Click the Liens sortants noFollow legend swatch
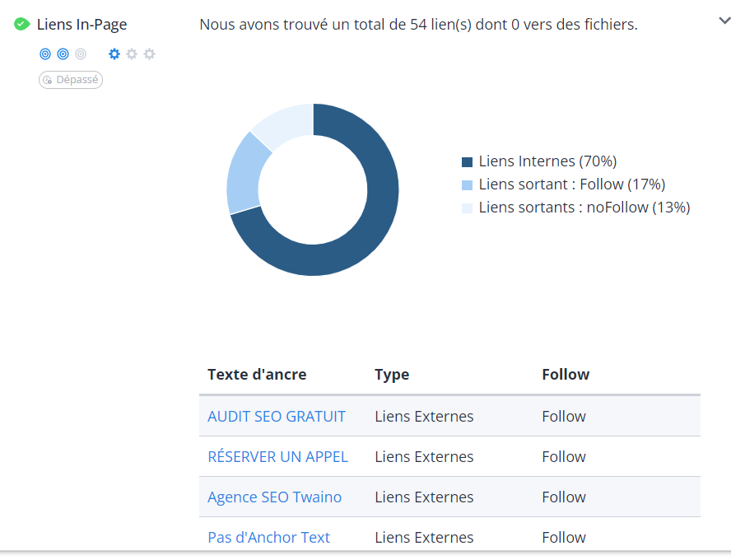Image resolution: width=731 pixels, height=560 pixels. tap(467, 208)
